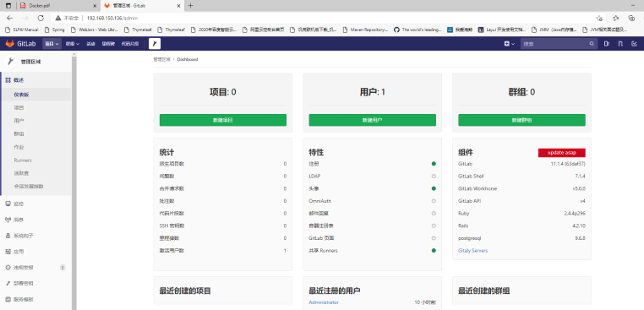Open the Administrator user link
The height and width of the screenshot is (310, 644).
pyautogui.click(x=324, y=302)
